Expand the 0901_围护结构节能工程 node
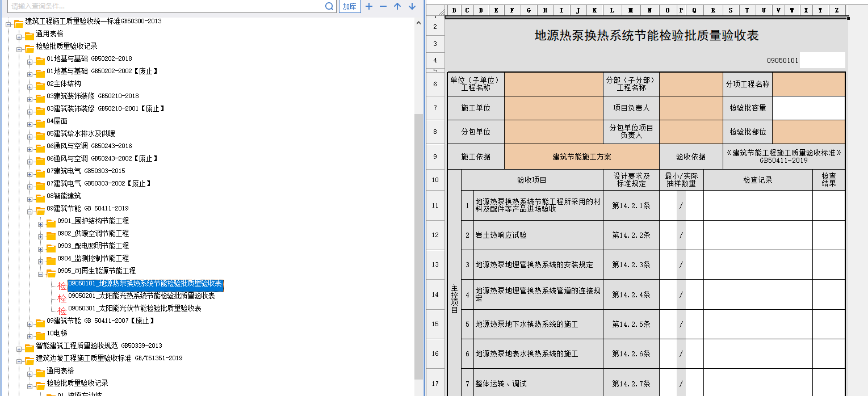The height and width of the screenshot is (396, 868). 41,222
